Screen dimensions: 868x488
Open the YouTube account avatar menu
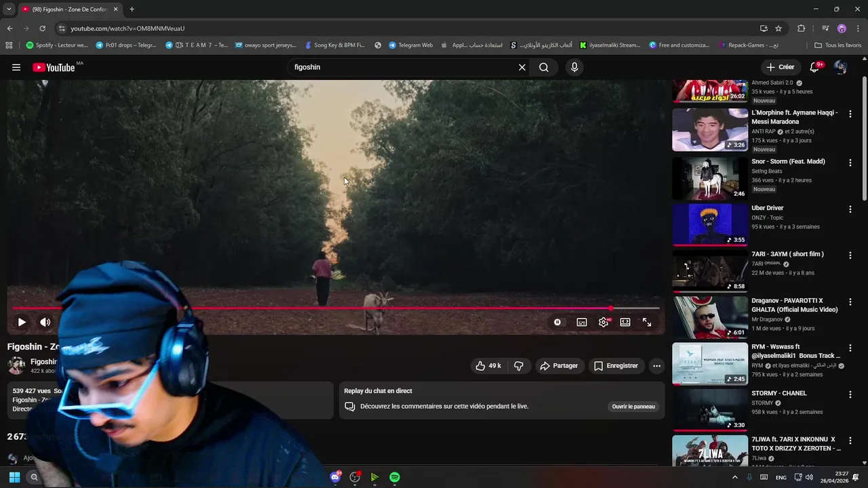841,67
